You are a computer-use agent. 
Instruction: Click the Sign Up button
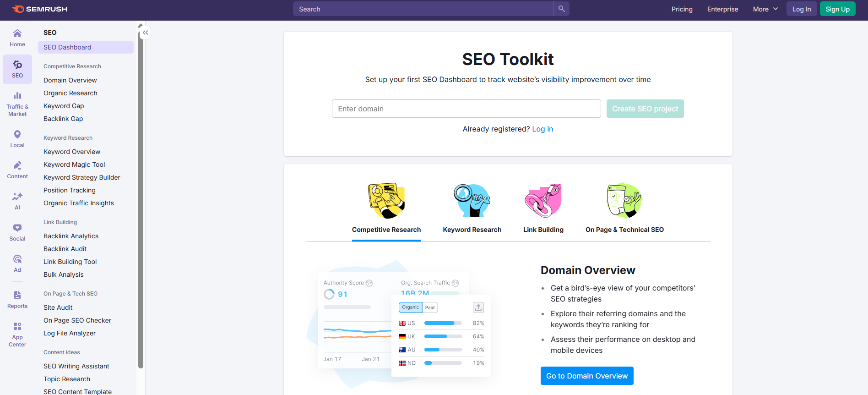point(838,9)
